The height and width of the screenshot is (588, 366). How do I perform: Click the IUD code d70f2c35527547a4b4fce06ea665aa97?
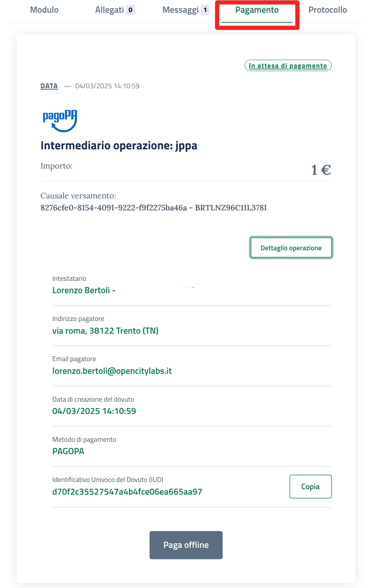click(x=127, y=492)
